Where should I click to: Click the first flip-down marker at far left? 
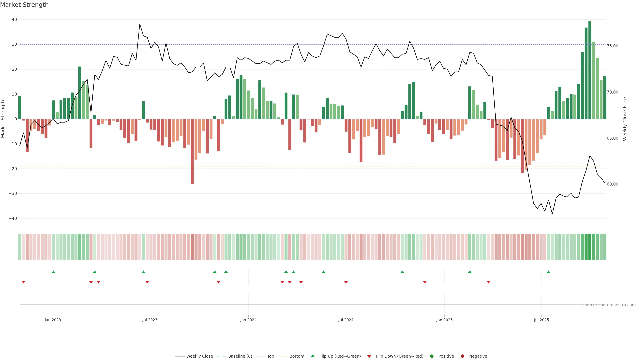click(x=23, y=282)
